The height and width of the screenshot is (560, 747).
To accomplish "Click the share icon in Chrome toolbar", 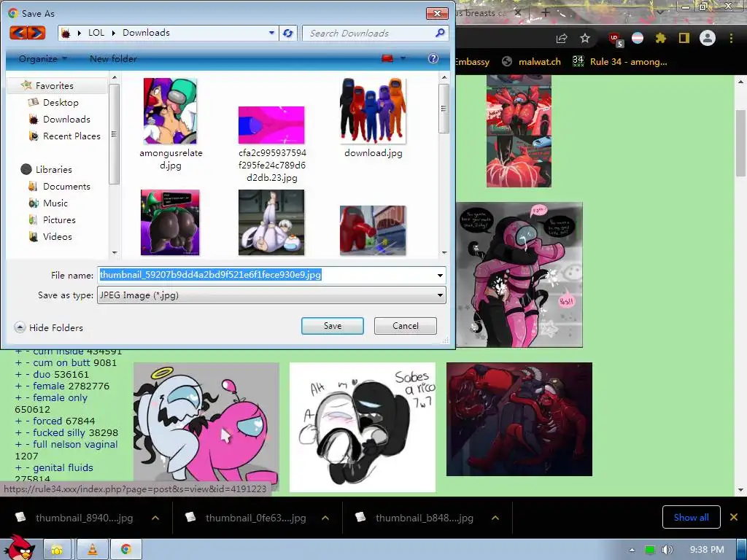I will pos(562,39).
